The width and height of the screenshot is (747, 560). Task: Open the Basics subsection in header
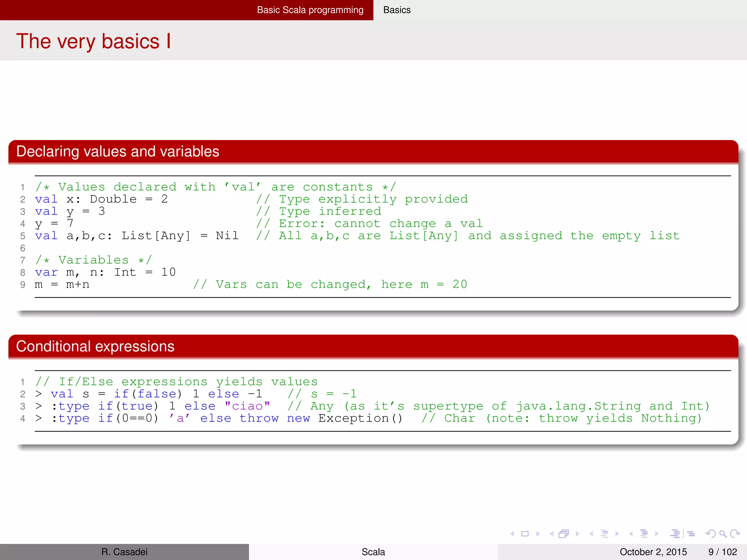[x=397, y=10]
